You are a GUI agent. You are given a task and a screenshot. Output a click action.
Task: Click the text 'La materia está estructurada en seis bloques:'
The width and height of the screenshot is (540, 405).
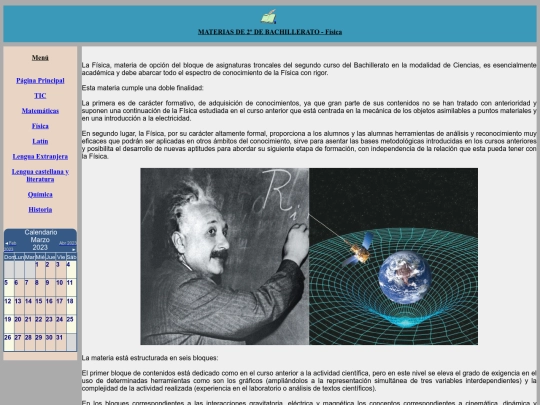pos(150,358)
